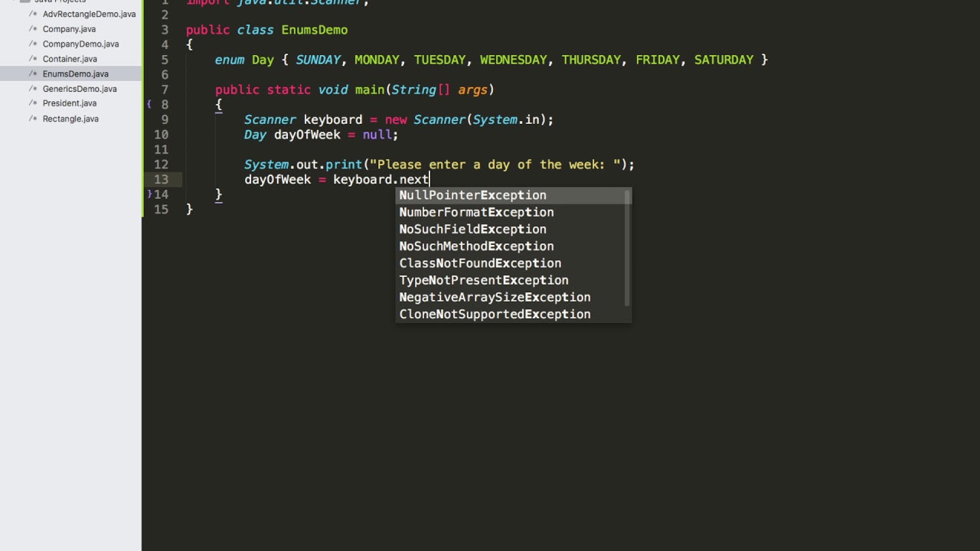Click 'null' on line 10
The image size is (980, 551).
click(377, 135)
